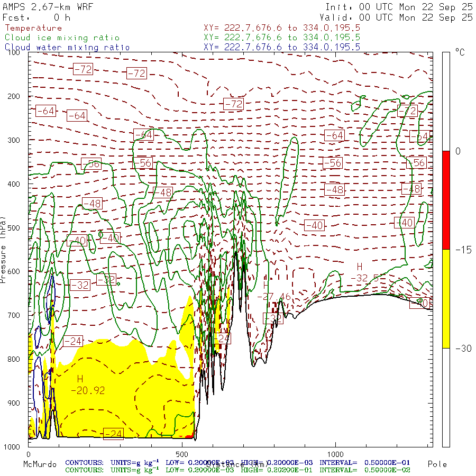476x476 pixels.
Task: Click the "-30" value beside the color bar
Action: pos(463,348)
